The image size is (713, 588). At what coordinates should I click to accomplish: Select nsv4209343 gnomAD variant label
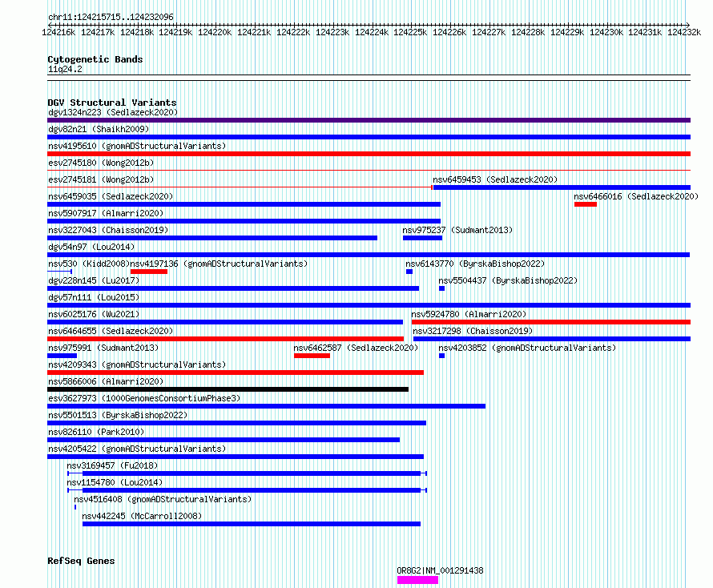pyautogui.click(x=137, y=364)
